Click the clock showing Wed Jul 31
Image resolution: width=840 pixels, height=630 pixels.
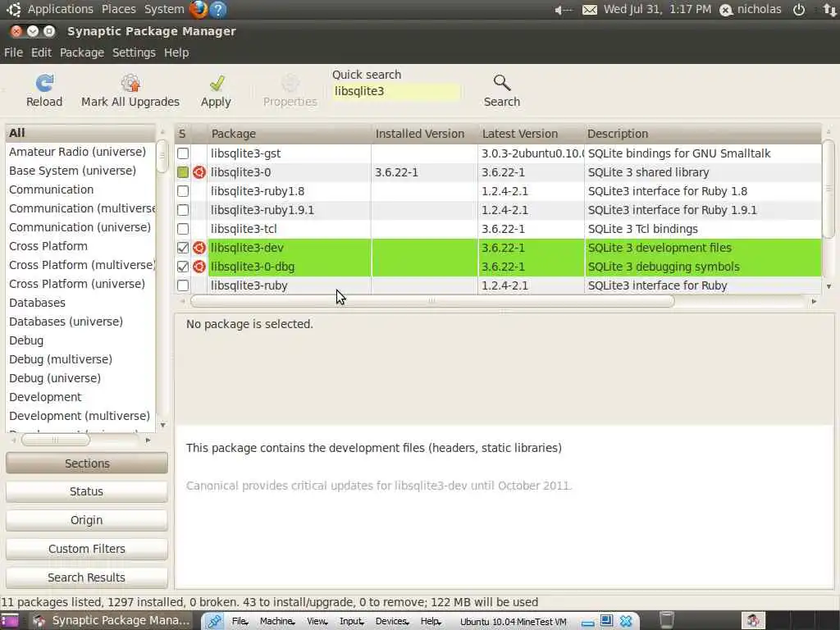[657, 10]
